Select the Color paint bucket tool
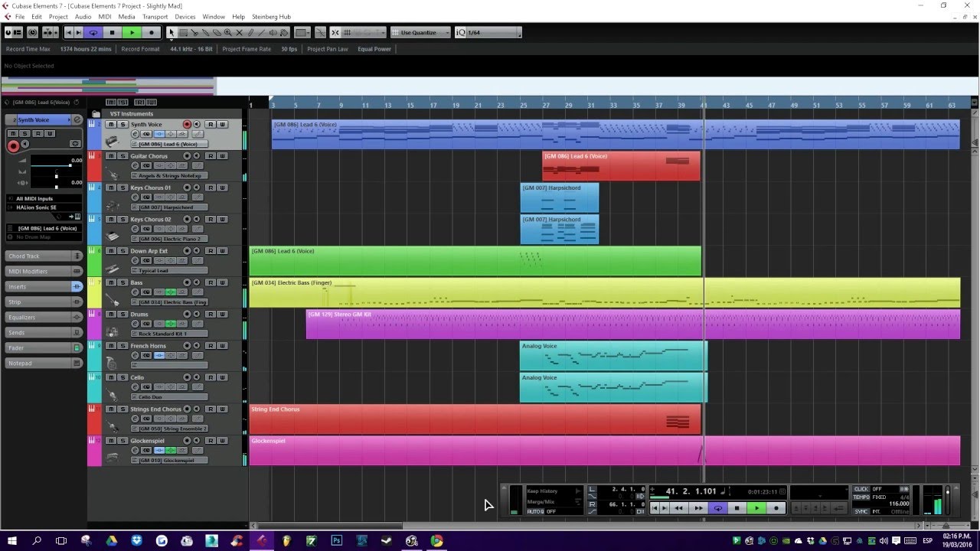This screenshot has height=551, width=980. 284,33
